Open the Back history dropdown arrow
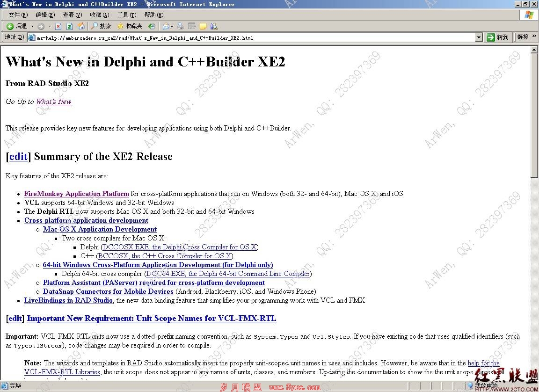The image size is (539, 392). pyautogui.click(x=32, y=26)
